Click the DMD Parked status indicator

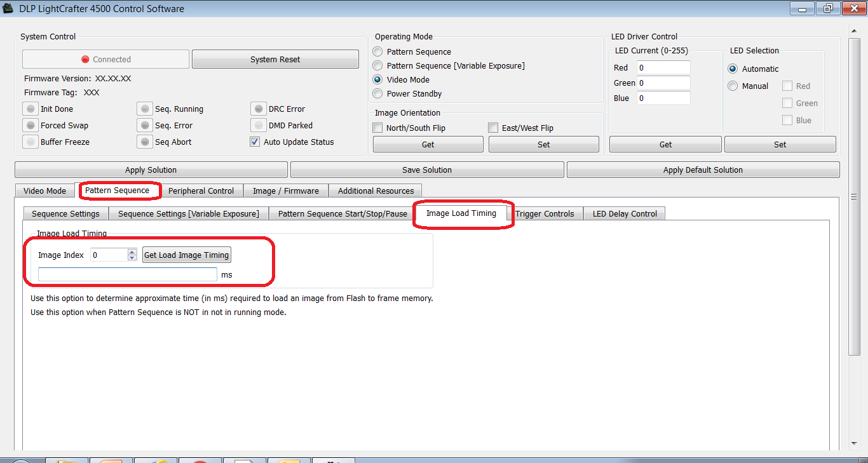click(258, 125)
